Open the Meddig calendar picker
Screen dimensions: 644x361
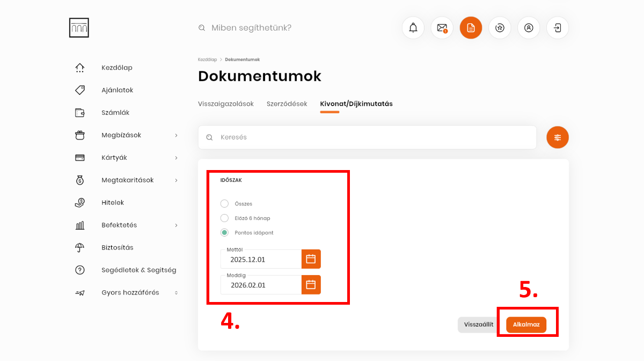[311, 285]
